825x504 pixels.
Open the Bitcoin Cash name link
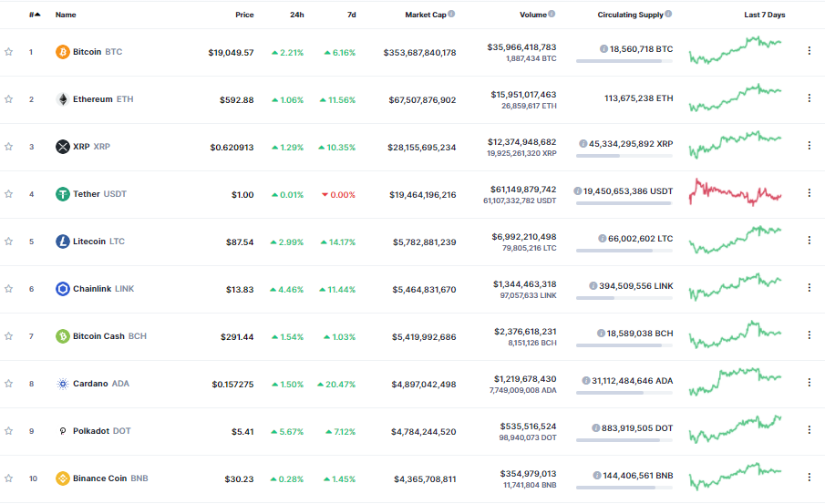click(98, 336)
